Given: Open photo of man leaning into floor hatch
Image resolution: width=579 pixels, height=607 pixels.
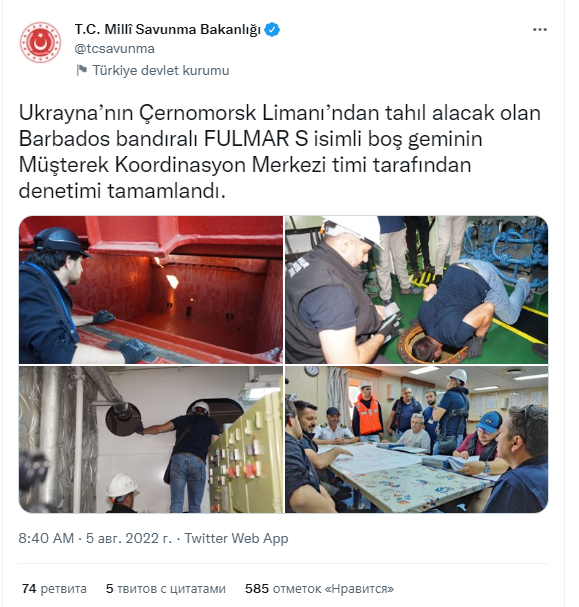Looking at the screenshot, I should (416, 290).
